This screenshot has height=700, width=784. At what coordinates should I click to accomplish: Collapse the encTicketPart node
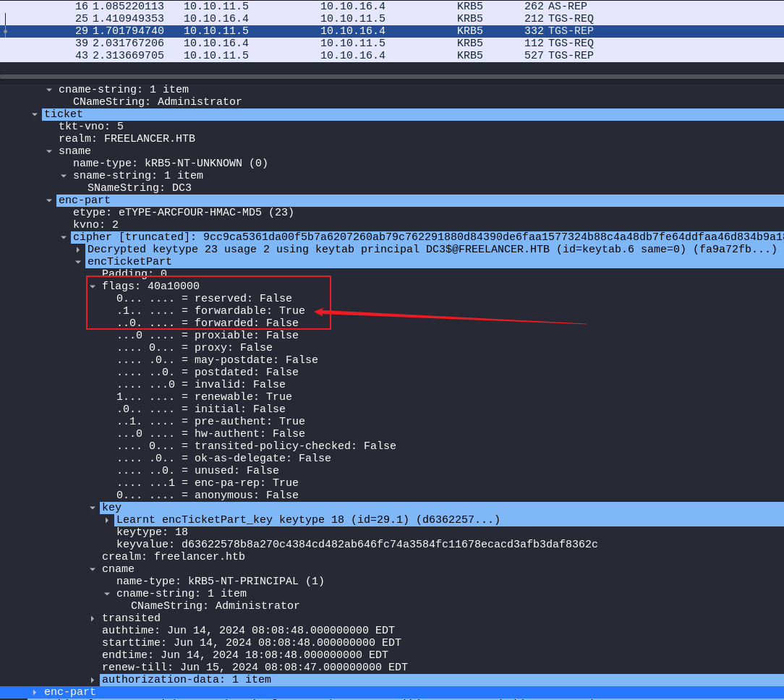[78, 262]
